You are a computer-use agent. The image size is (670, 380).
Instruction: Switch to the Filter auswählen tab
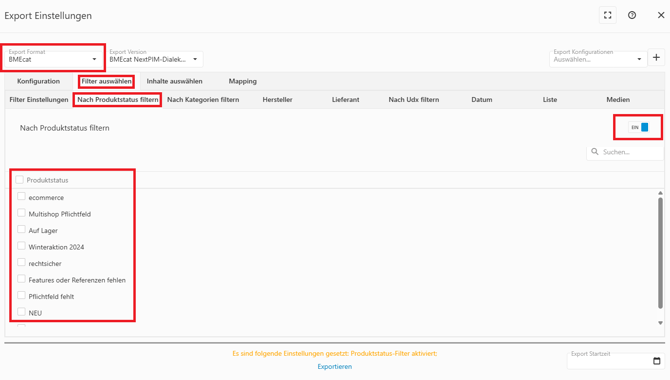[x=106, y=81]
